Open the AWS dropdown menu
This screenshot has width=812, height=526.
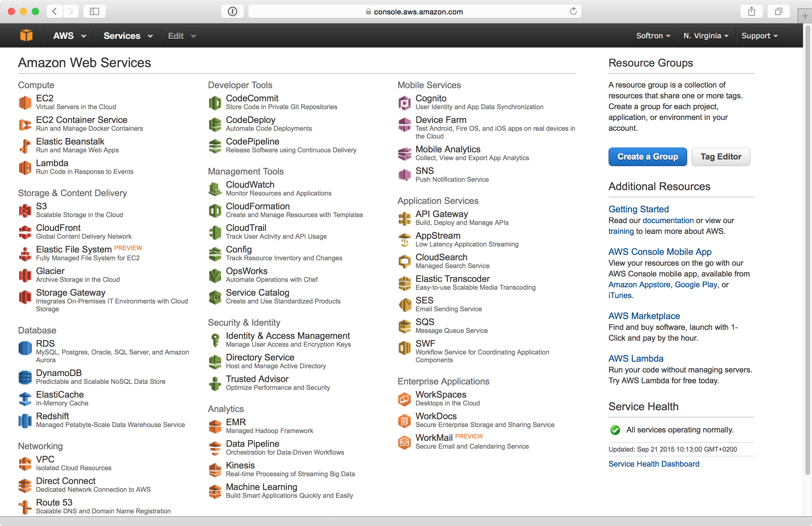click(x=70, y=36)
